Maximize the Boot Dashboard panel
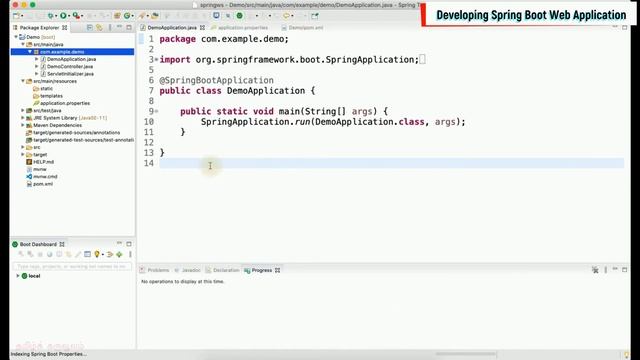Image resolution: width=640 pixels, height=360 pixels. coord(129,244)
